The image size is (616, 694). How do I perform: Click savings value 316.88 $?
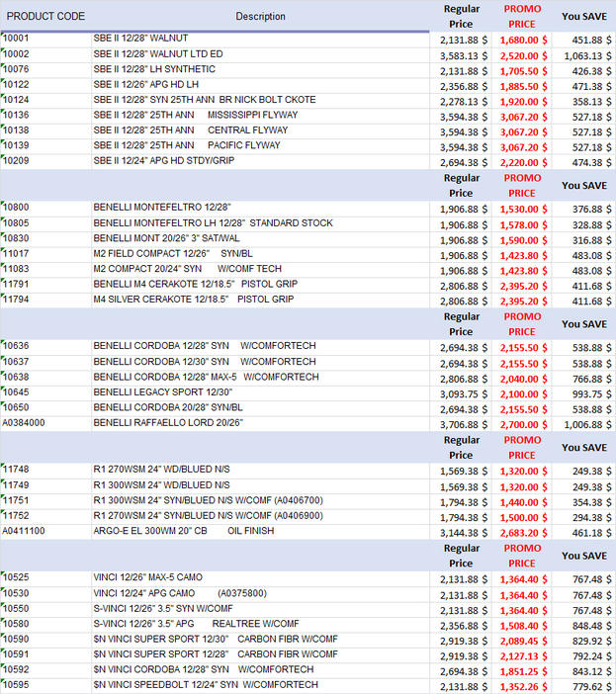coord(591,240)
